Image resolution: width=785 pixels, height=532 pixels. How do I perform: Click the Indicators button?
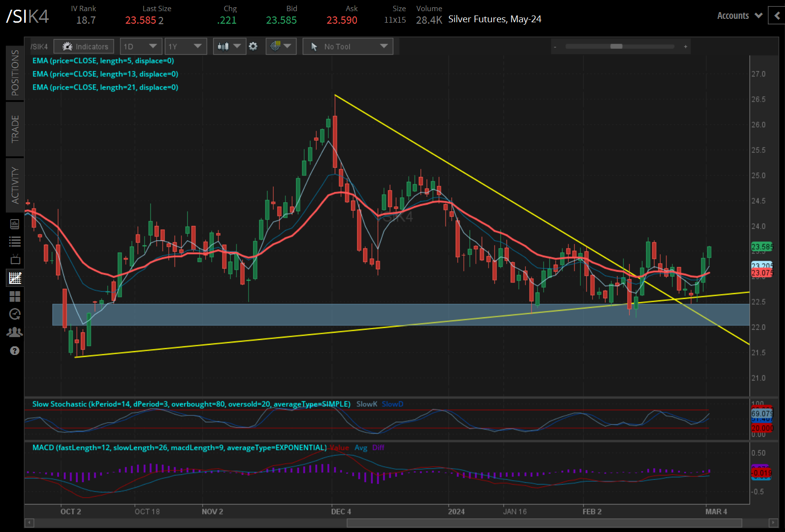[84, 46]
